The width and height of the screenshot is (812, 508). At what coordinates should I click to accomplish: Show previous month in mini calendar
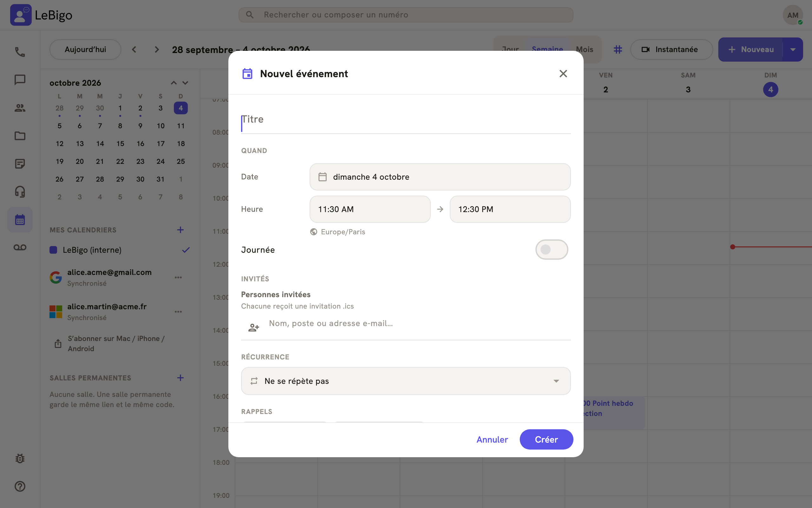coord(174,83)
